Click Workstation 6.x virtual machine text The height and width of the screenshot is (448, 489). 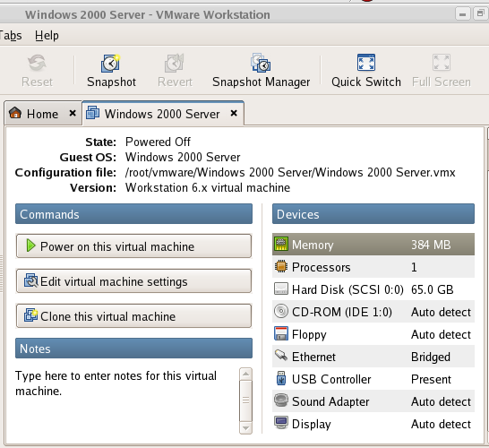tap(208, 188)
